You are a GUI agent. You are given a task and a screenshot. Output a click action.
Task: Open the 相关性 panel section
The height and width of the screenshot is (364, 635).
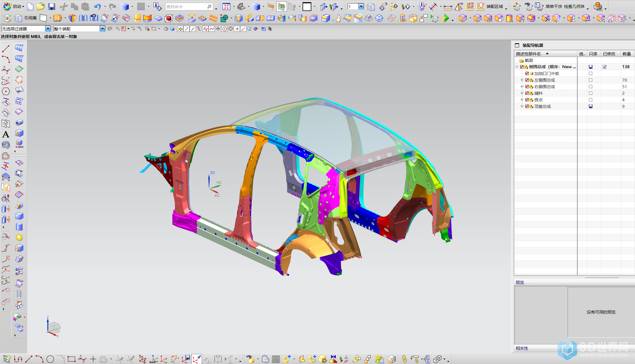click(522, 348)
